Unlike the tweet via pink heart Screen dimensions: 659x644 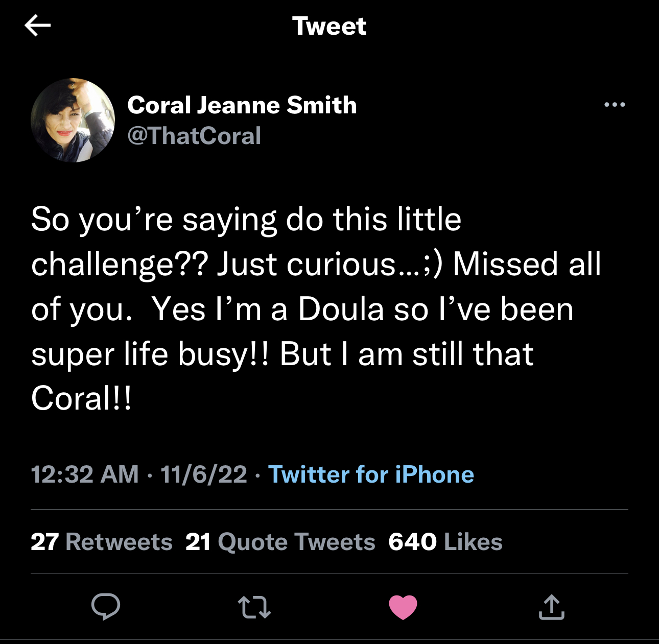(403, 607)
